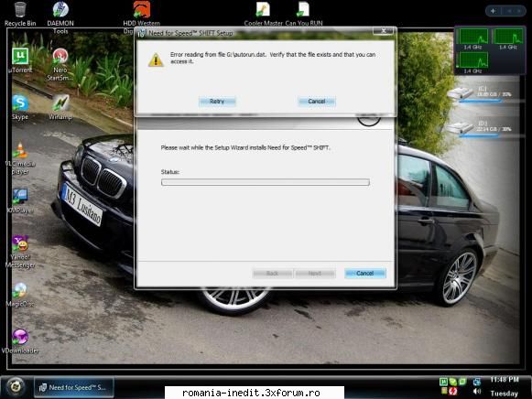Click the disabled Back button
This screenshot has height=399, width=532.
tap(272, 274)
